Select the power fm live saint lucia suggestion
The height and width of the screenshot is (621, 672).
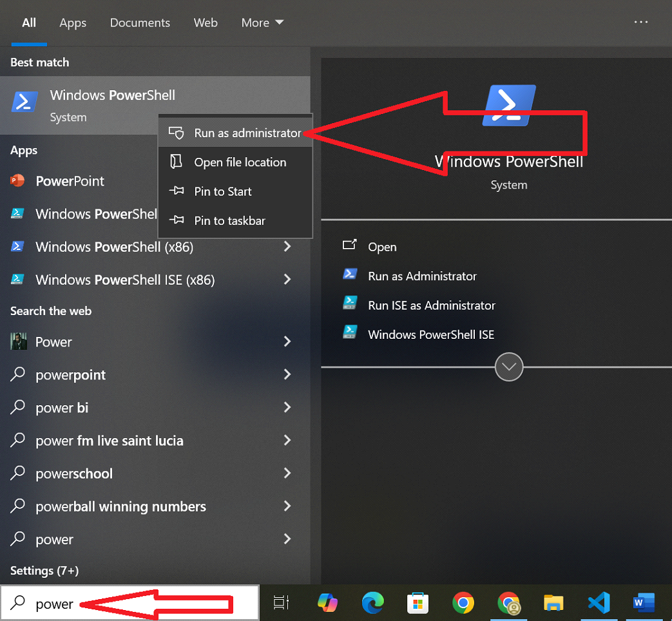(155, 441)
